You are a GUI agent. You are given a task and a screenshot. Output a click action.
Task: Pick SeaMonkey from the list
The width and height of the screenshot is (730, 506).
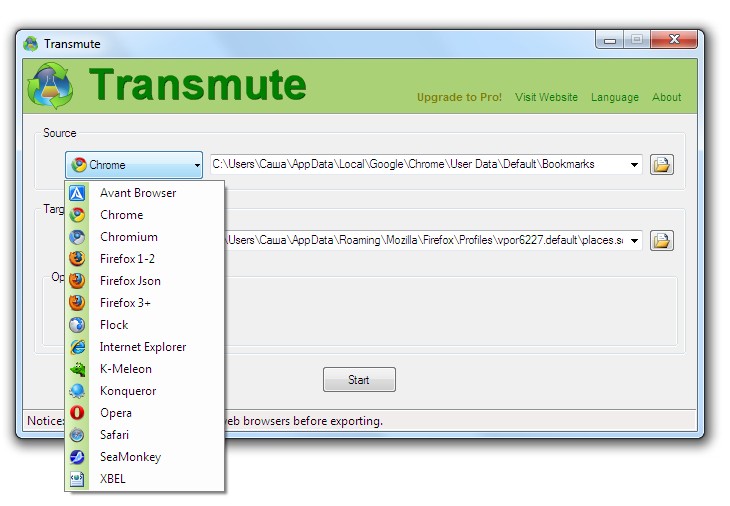144,457
